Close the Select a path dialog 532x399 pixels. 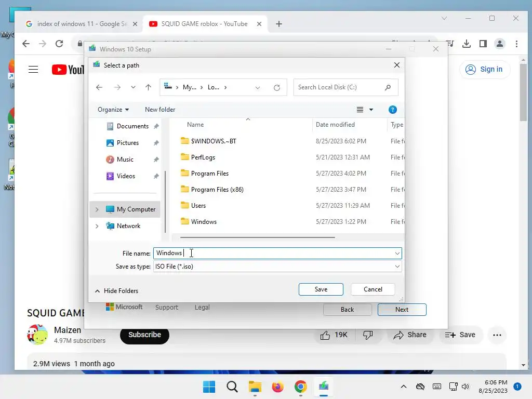click(396, 65)
